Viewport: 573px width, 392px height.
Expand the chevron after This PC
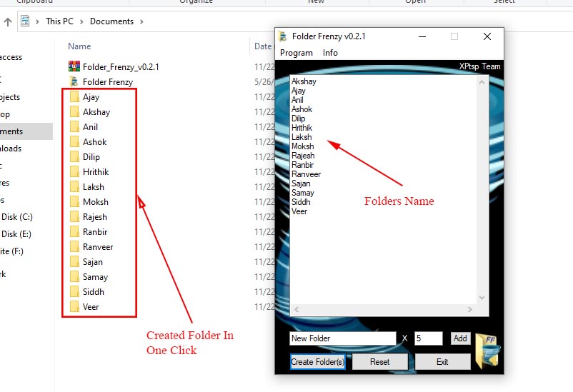point(81,21)
